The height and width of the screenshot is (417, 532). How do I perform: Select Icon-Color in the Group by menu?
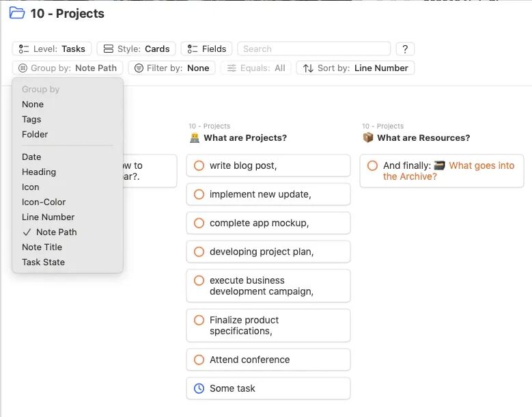(67, 202)
